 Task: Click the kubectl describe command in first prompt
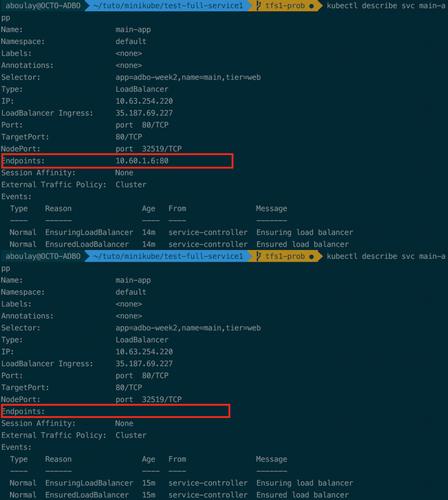(385, 6)
